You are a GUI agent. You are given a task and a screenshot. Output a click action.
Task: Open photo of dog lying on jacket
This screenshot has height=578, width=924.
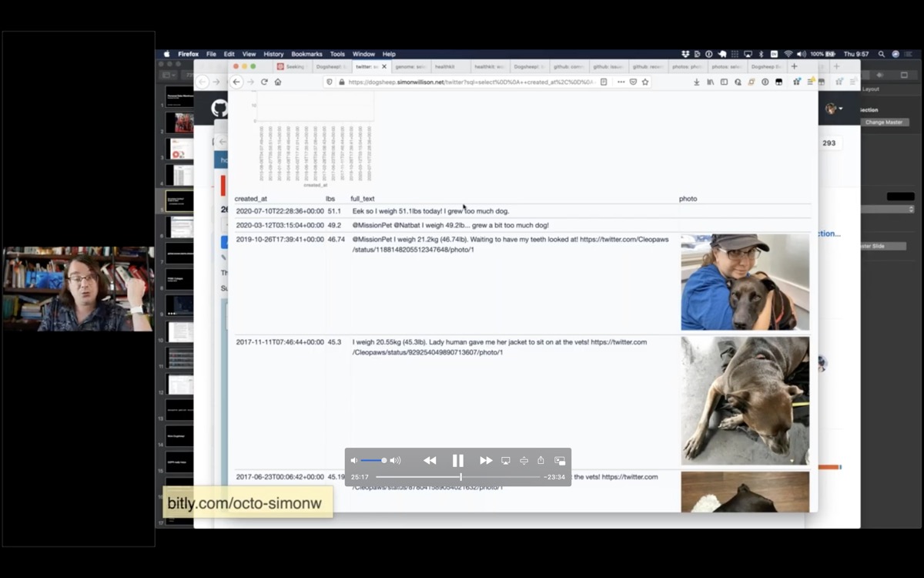click(x=745, y=401)
